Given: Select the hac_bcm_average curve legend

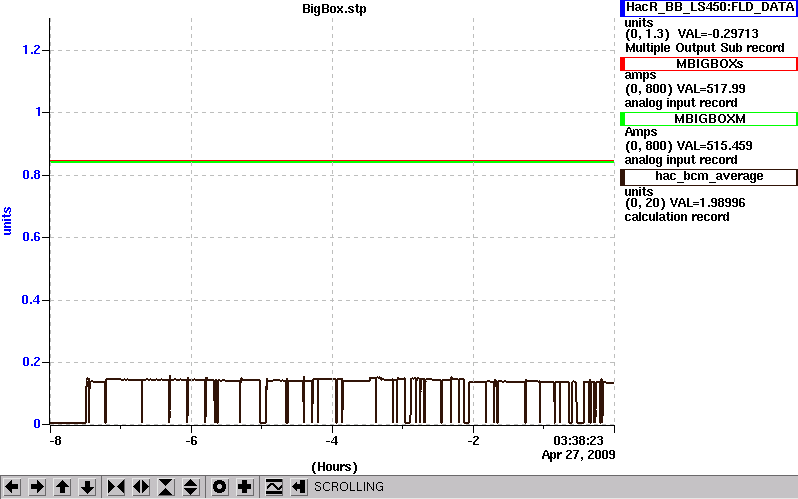Looking at the screenshot, I should click(709, 176).
